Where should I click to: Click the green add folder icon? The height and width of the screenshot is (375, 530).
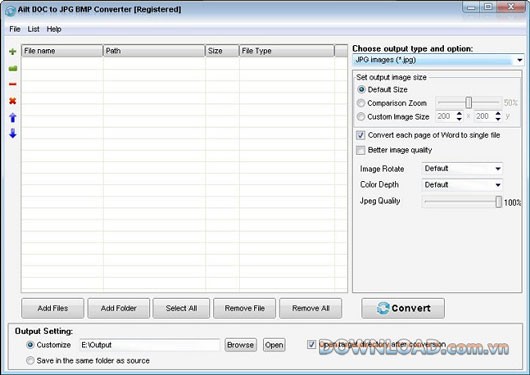13,69
